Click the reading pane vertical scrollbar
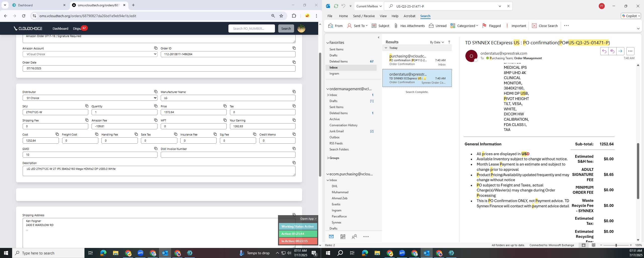The image size is (644, 258). click(x=638, y=171)
